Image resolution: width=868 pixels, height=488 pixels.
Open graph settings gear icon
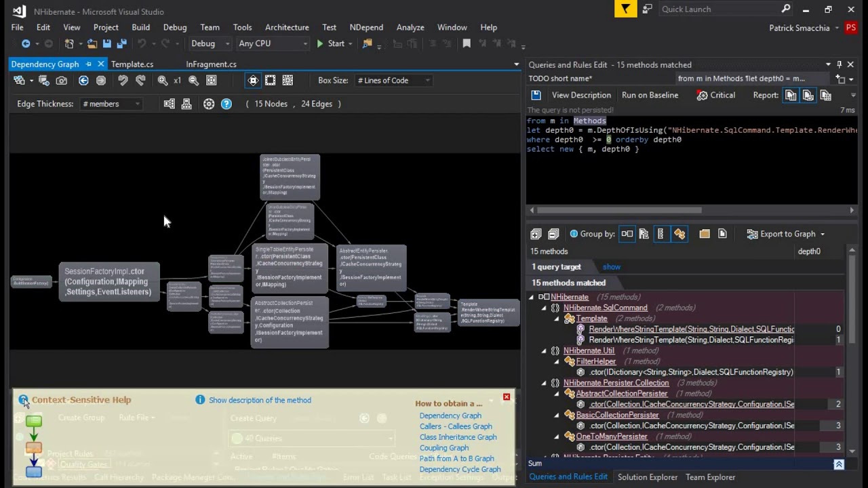209,104
